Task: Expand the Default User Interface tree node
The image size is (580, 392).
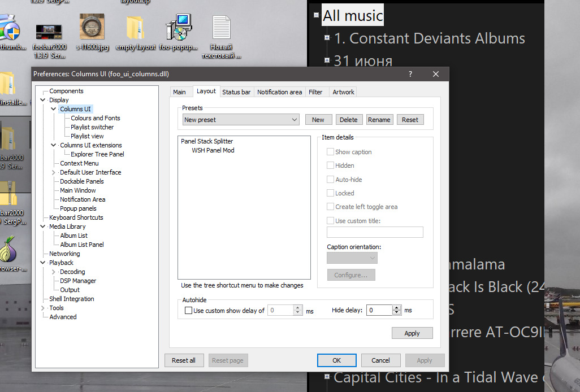Action: (x=54, y=172)
